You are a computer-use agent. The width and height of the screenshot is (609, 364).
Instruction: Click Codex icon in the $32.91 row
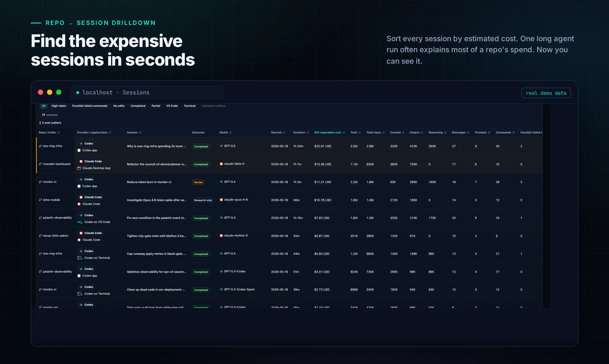pyautogui.click(x=81, y=143)
